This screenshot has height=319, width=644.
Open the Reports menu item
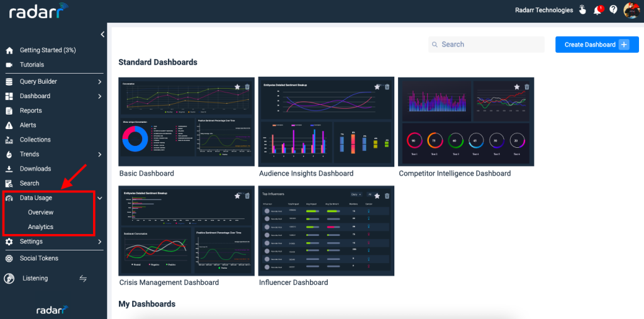pos(31,111)
